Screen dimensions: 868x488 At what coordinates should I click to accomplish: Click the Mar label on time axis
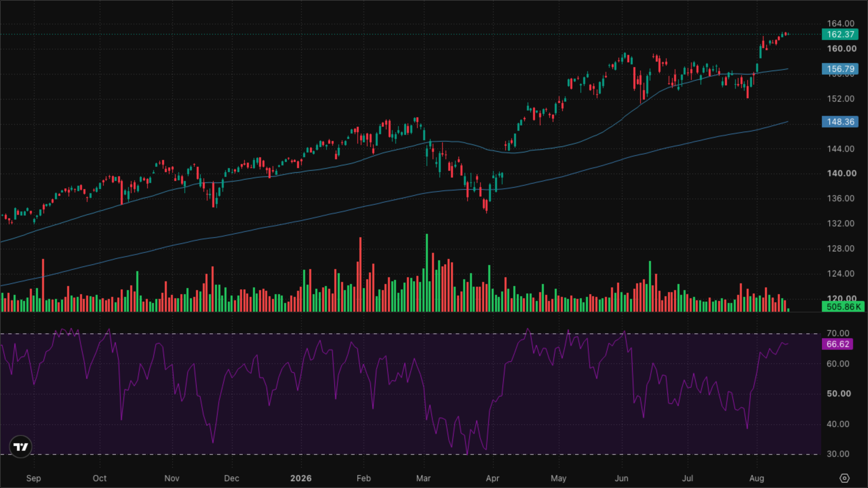pos(423,478)
